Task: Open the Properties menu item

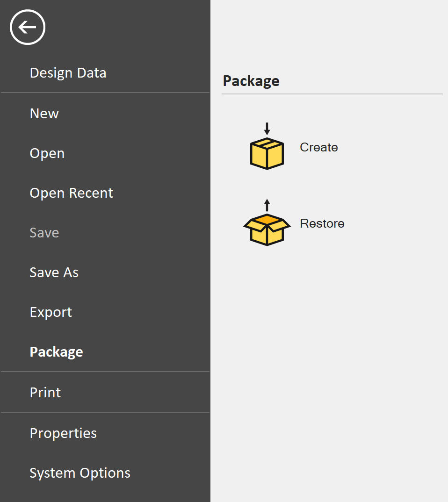Action: (x=63, y=433)
